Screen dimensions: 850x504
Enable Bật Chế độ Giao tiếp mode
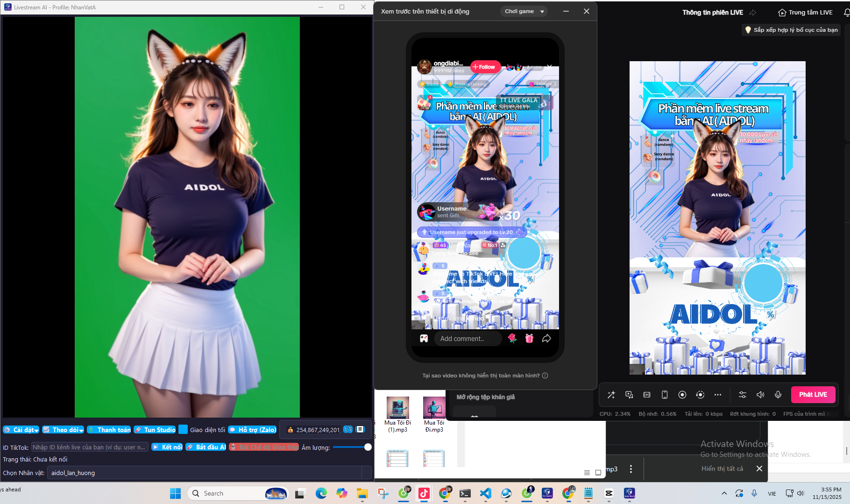tap(264, 447)
